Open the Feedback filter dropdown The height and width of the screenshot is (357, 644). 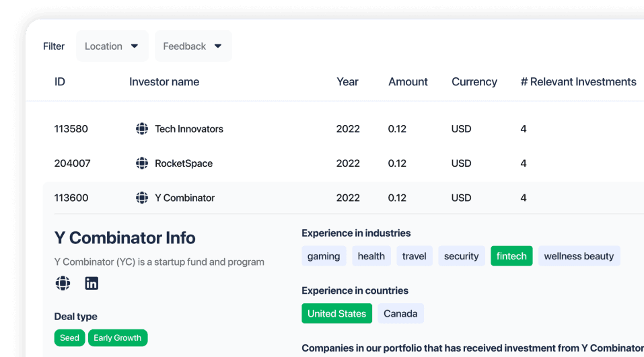pyautogui.click(x=192, y=46)
